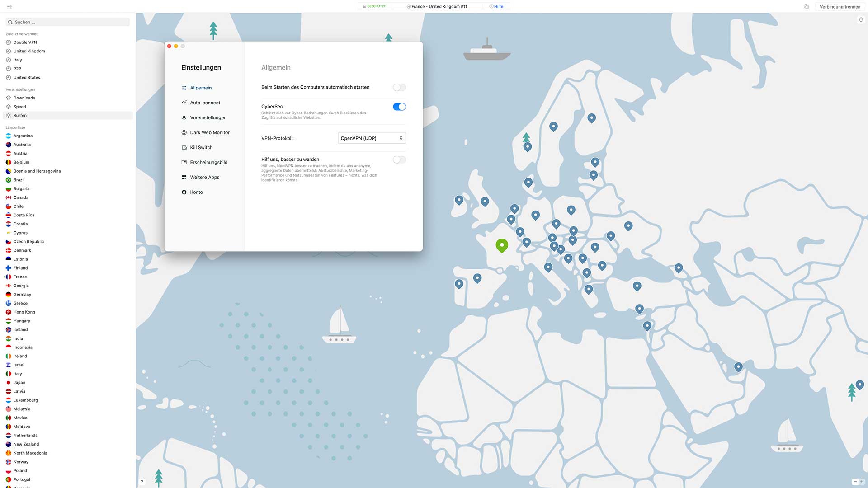The height and width of the screenshot is (488, 868).
Task: Click the Japan flag icon
Action: tap(8, 383)
